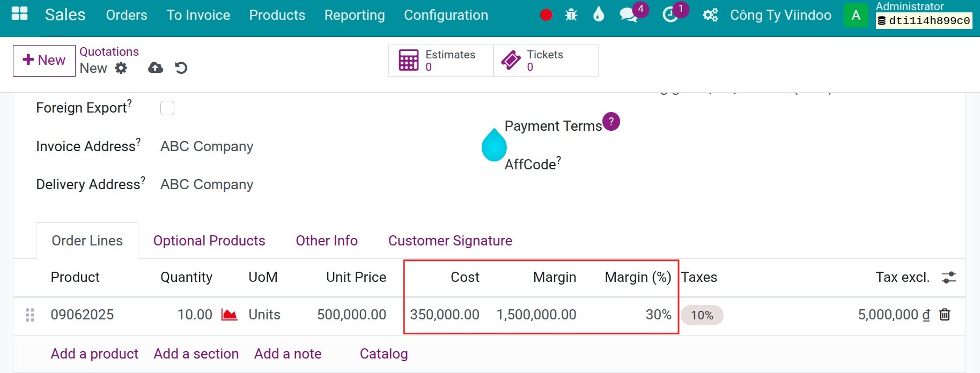This screenshot has height=373, width=980.
Task: Grab the order line drag handle
Action: (30, 315)
